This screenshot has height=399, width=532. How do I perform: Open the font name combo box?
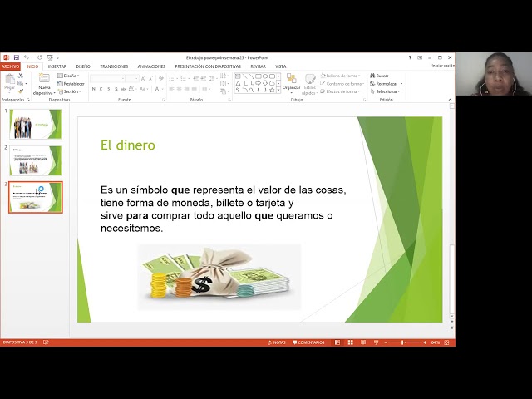(x=107, y=78)
